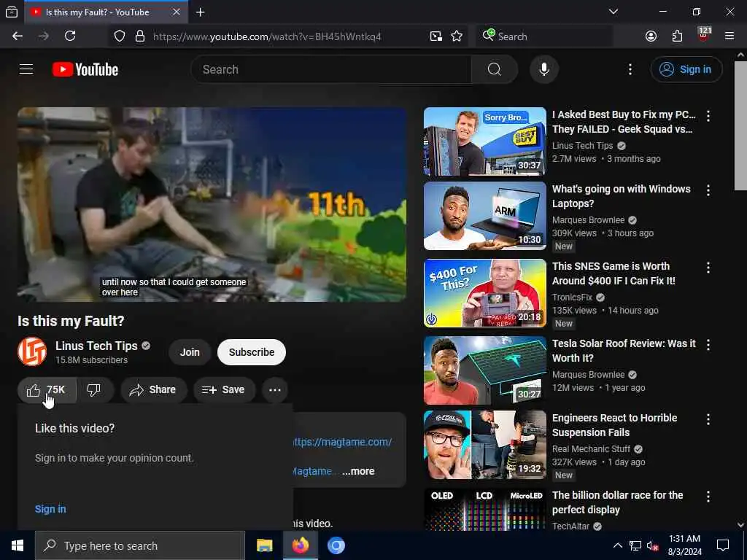Click the Firefox icon on the taskbar
The height and width of the screenshot is (560, 747).
[x=300, y=545]
